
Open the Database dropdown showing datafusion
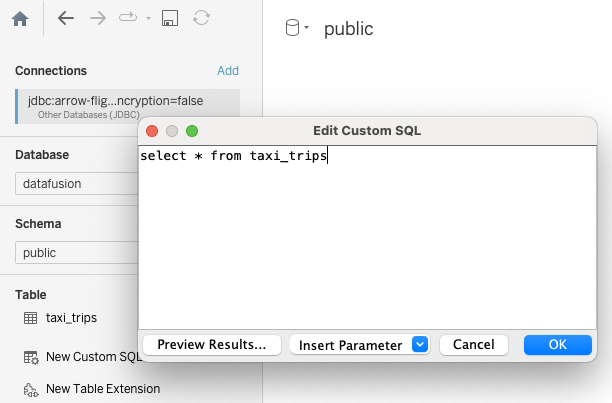tap(75, 184)
